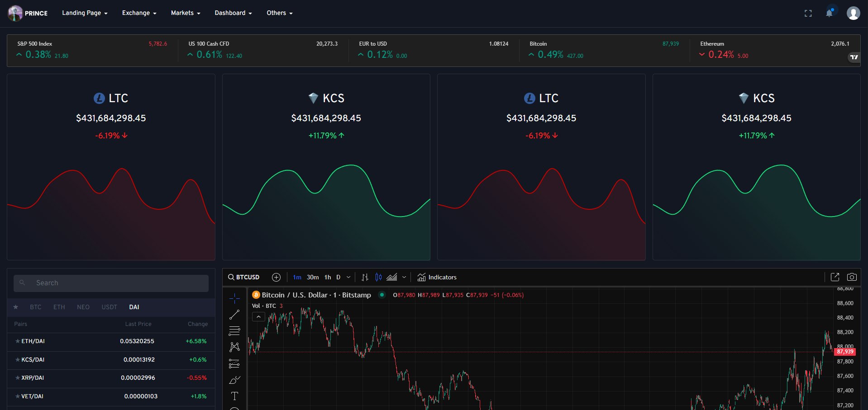Enter fullscreen mode using the header icon
Viewport: 868px width, 410px height.
(x=808, y=14)
